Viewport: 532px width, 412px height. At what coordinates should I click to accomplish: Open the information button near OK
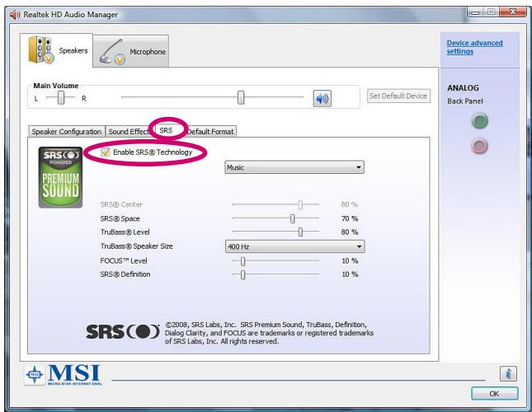point(508,374)
